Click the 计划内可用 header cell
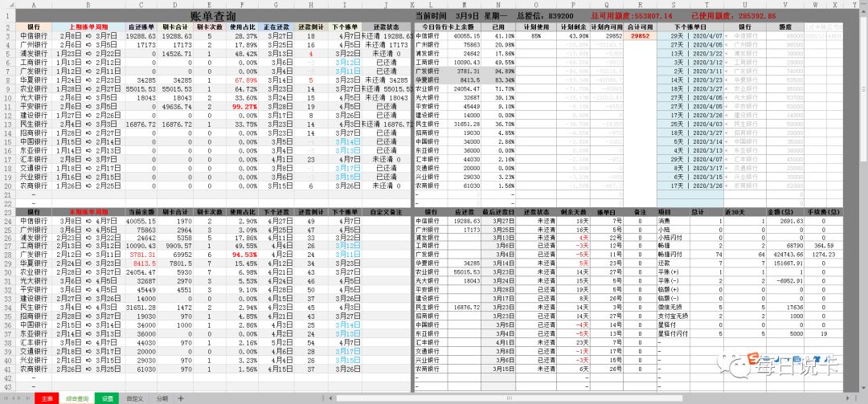 (x=606, y=27)
